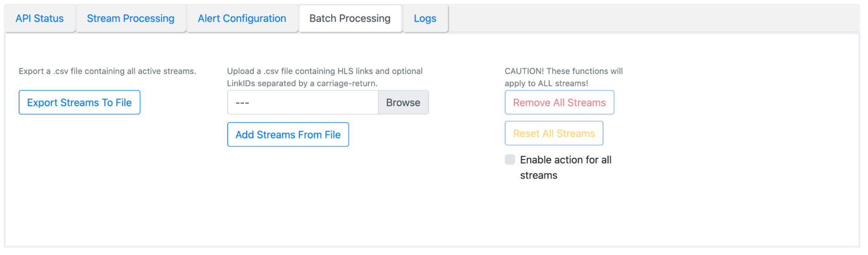The height and width of the screenshot is (255, 868).
Task: Open the Logs tab
Action: 425,19
